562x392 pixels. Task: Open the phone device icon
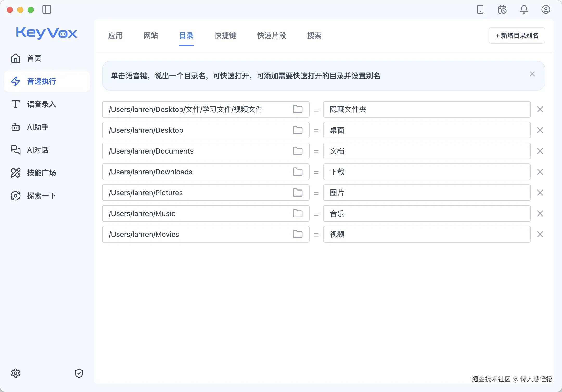[480, 10]
